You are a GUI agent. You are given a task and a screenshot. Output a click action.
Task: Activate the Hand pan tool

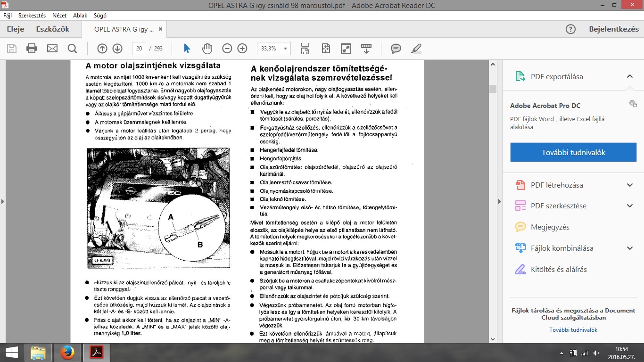tap(207, 48)
